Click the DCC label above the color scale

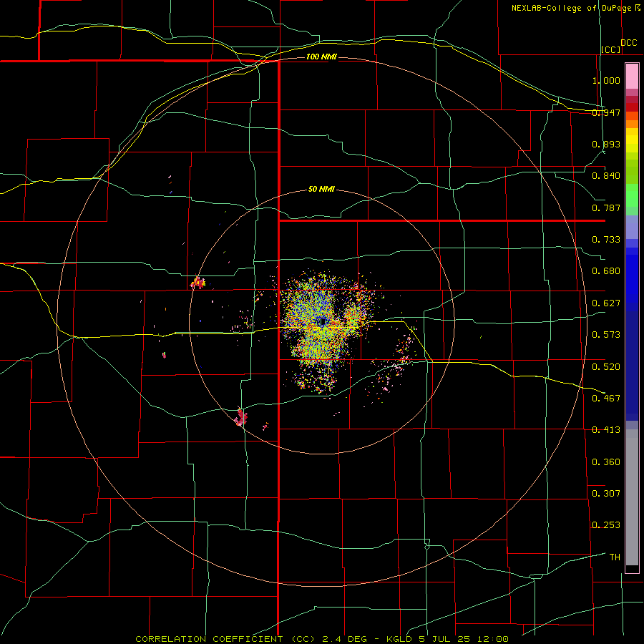(x=628, y=43)
